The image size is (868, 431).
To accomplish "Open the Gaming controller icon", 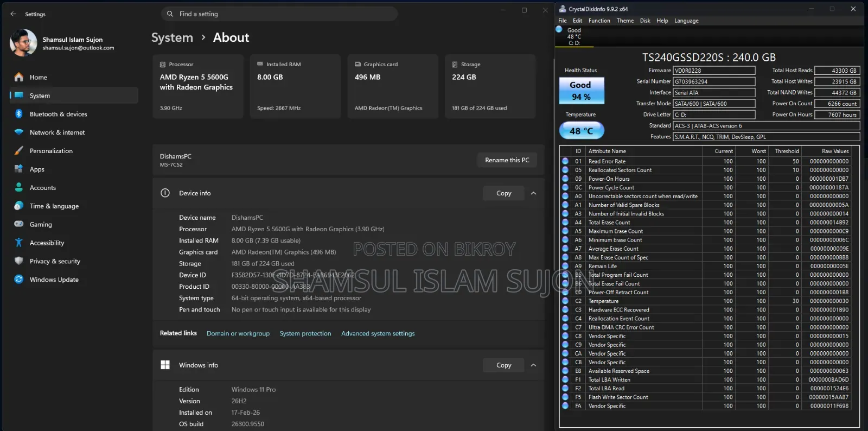I will tap(18, 224).
